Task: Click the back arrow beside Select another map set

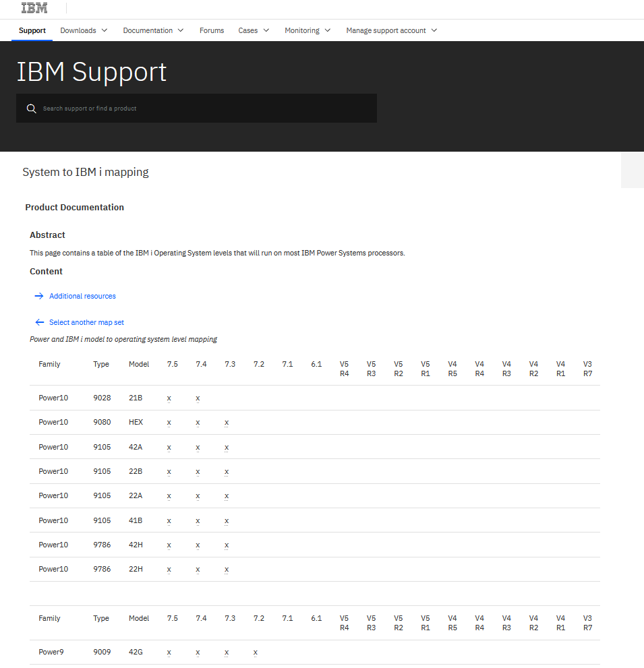Action: 39,322
